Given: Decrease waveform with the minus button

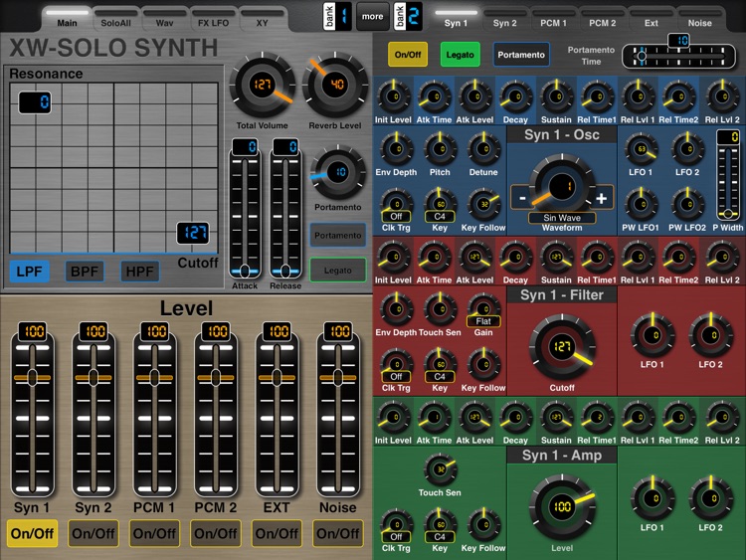Looking at the screenshot, I should pyautogui.click(x=522, y=198).
